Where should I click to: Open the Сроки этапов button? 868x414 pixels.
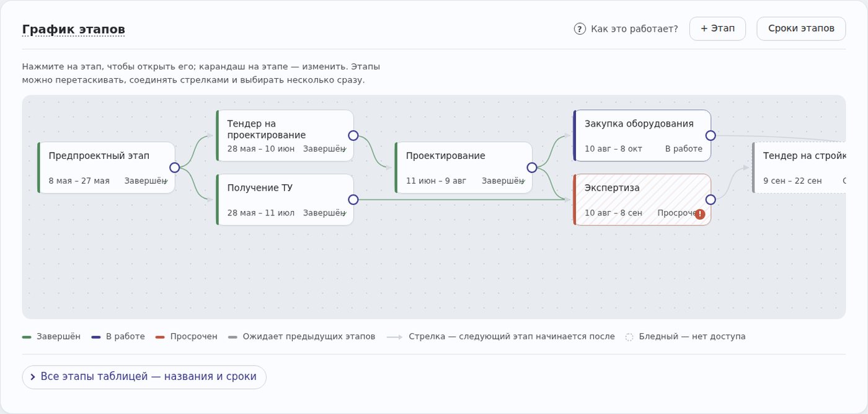(x=801, y=29)
